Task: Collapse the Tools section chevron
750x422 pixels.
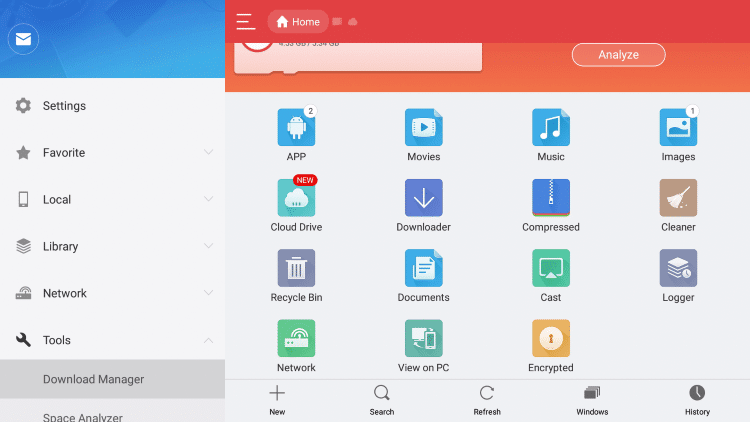Action: click(208, 340)
